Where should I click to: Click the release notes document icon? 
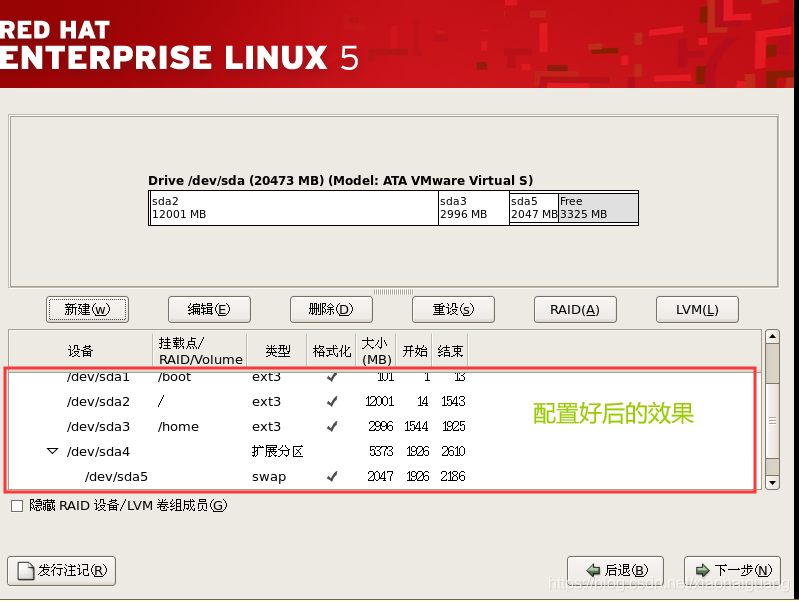click(x=25, y=571)
